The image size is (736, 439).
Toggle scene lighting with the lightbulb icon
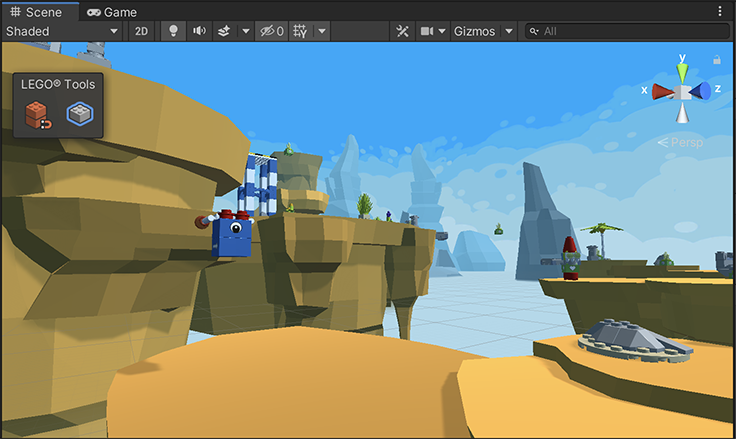172,31
